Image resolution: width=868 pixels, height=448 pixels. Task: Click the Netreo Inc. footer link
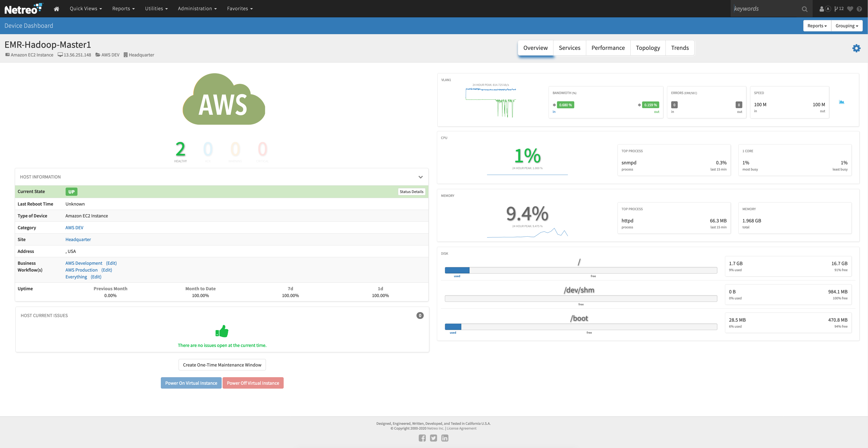436,428
